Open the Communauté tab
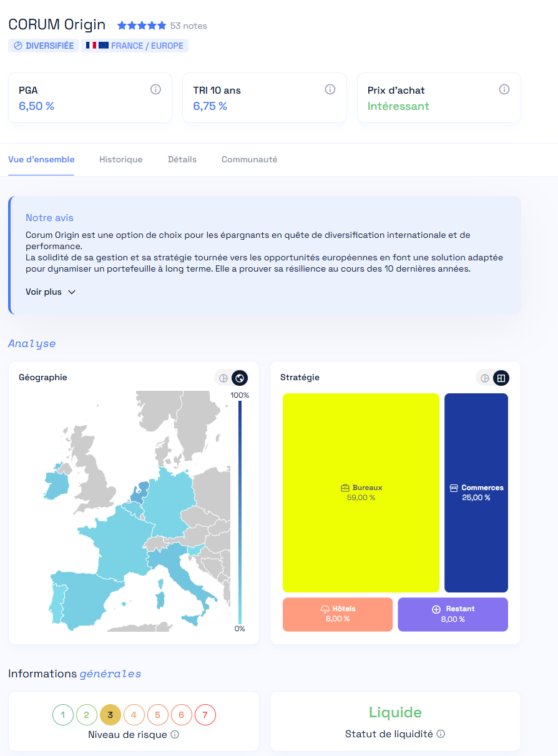Image resolution: width=558 pixels, height=756 pixels. 250,159
